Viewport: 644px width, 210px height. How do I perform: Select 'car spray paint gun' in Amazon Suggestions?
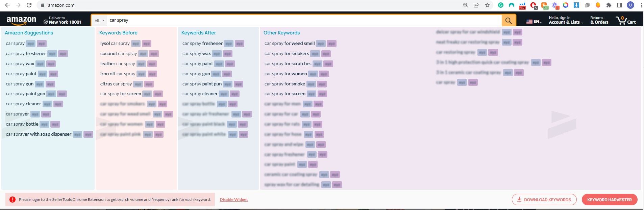[25, 94]
